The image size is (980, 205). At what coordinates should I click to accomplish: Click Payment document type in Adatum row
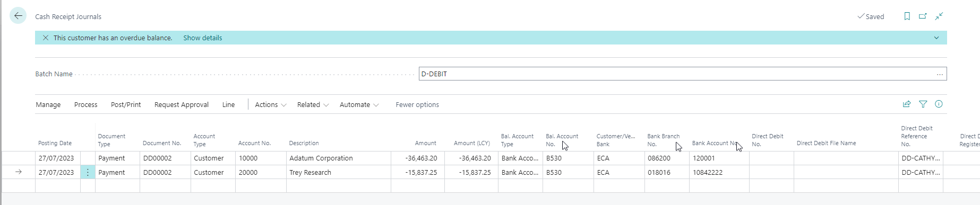coord(117,158)
